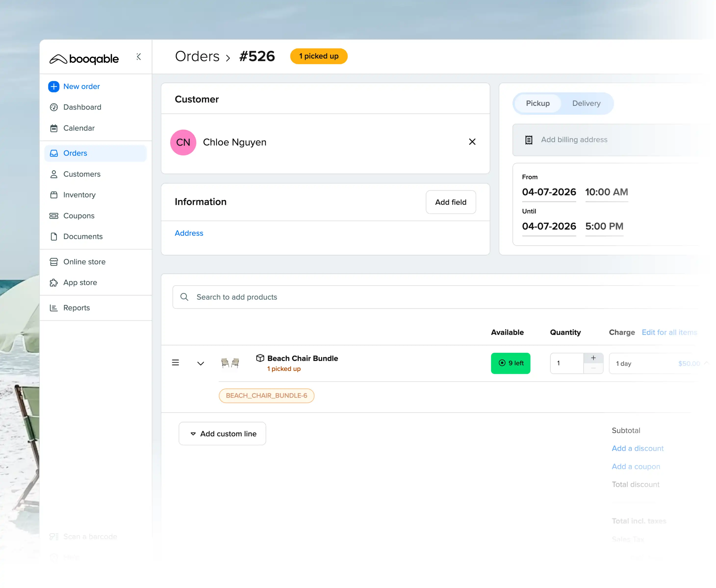Open Coupons from the sidebar
Viewport: 716px width, 588px height.
79,216
